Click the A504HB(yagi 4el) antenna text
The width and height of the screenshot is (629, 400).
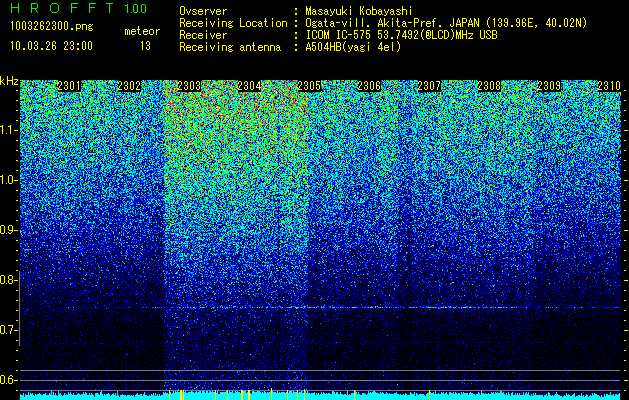(353, 47)
